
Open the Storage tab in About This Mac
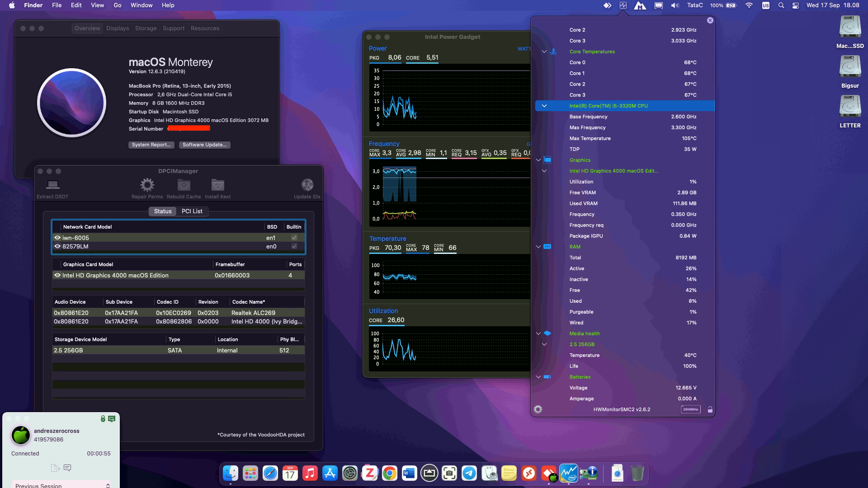coord(146,28)
